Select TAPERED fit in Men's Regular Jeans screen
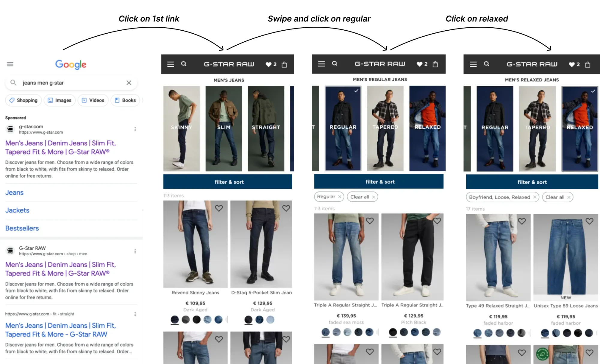This screenshot has height=364, width=600. pyautogui.click(x=385, y=128)
